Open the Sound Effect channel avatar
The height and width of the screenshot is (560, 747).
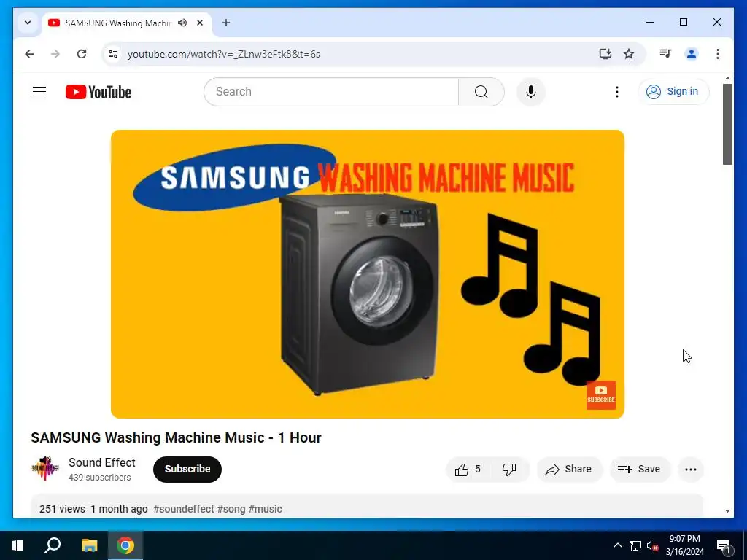pos(44,469)
